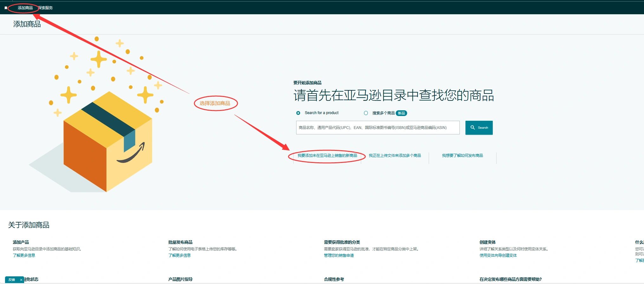Click the 关于添加商品 section heading
Image resolution: width=644 pixels, height=284 pixels.
29,225
